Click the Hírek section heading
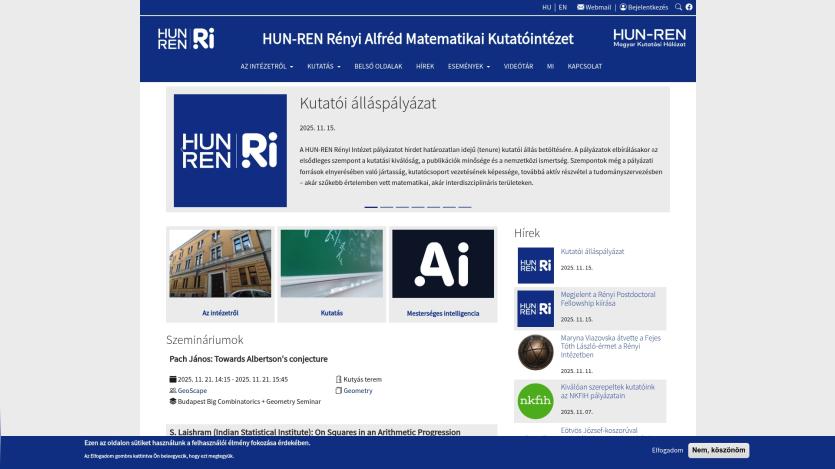The image size is (835, 469). coord(527,233)
